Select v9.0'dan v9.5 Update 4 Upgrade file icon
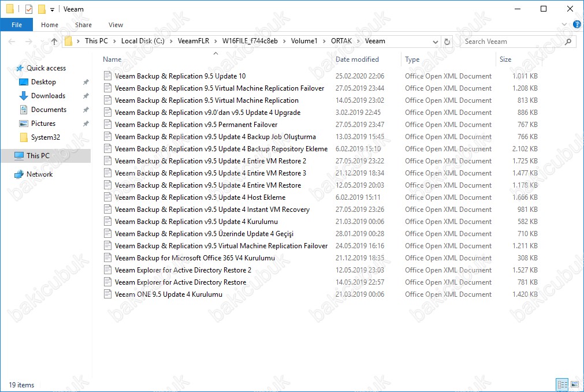This screenshot has height=392, width=584. 107,113
